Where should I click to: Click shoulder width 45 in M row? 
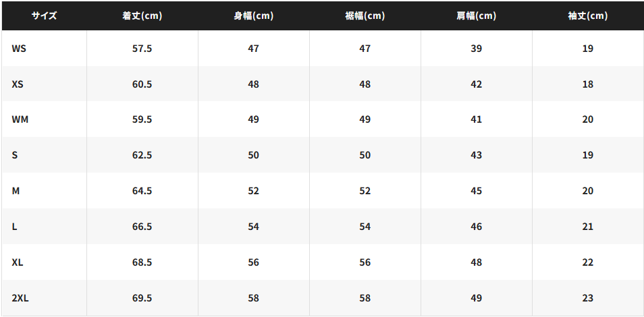click(476, 191)
